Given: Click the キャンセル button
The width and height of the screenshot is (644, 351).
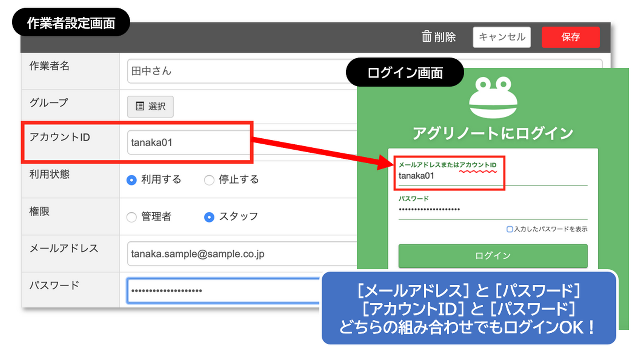Looking at the screenshot, I should pos(502,37).
